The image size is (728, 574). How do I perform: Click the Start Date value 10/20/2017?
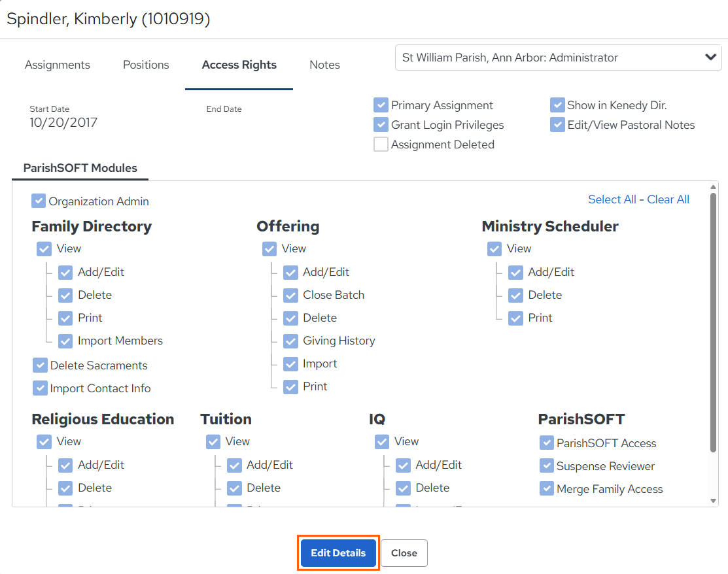pyautogui.click(x=63, y=122)
